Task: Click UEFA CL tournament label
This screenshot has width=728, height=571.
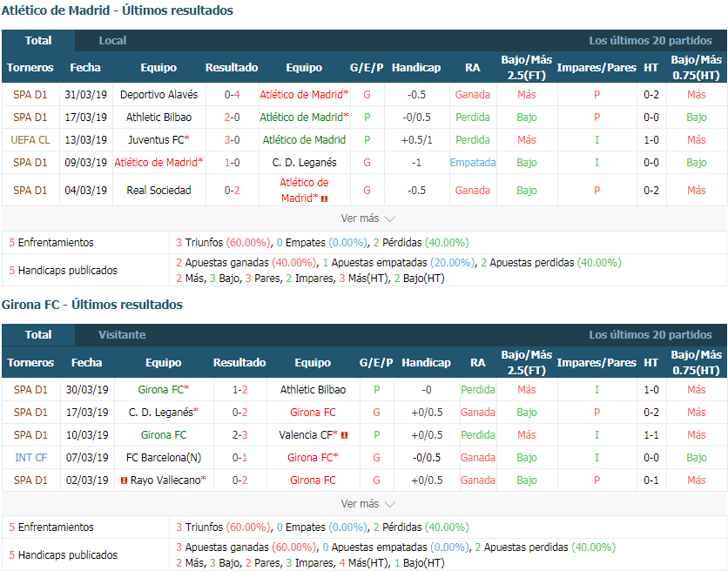Action: coord(30,140)
